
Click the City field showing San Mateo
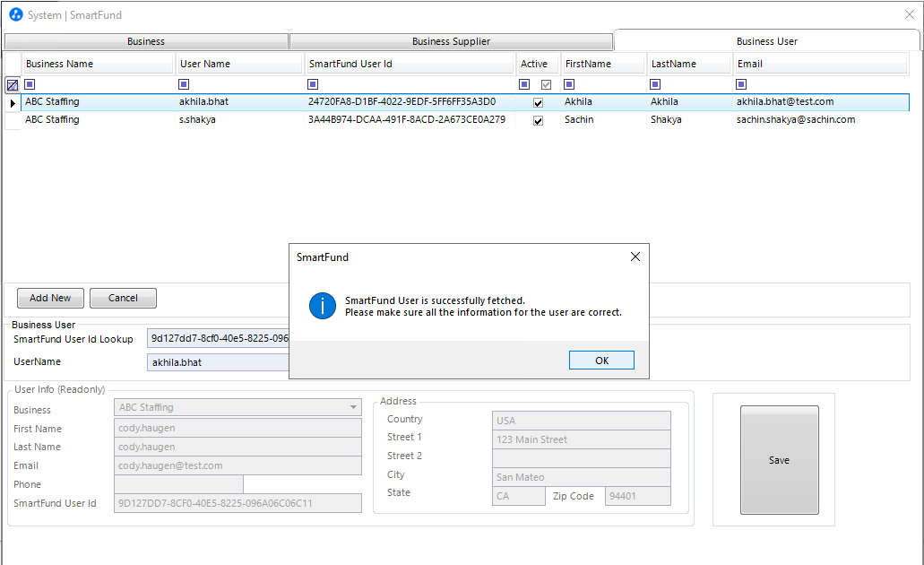(x=581, y=477)
